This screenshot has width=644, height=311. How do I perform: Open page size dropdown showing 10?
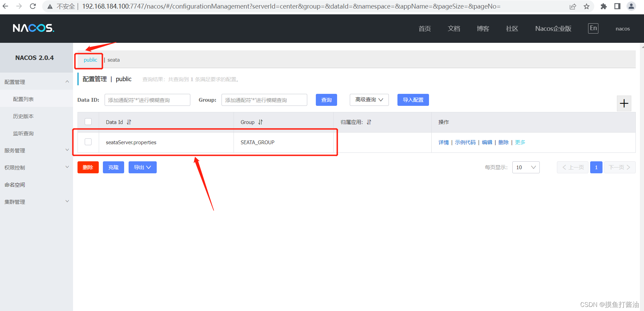coord(526,167)
